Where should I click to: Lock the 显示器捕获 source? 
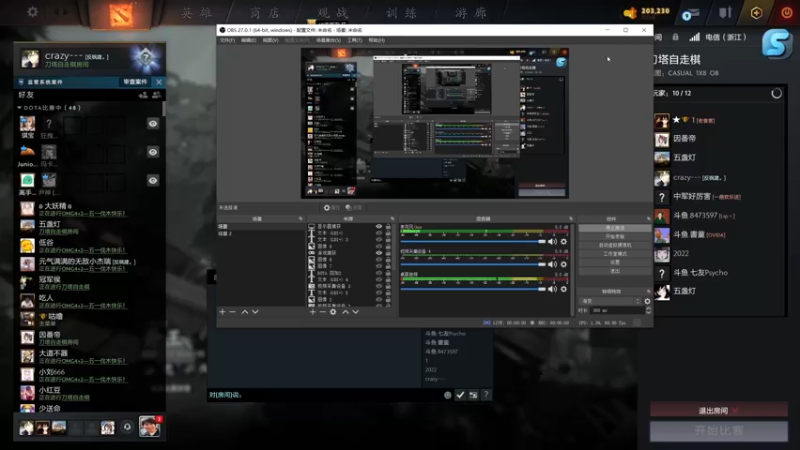pos(388,226)
